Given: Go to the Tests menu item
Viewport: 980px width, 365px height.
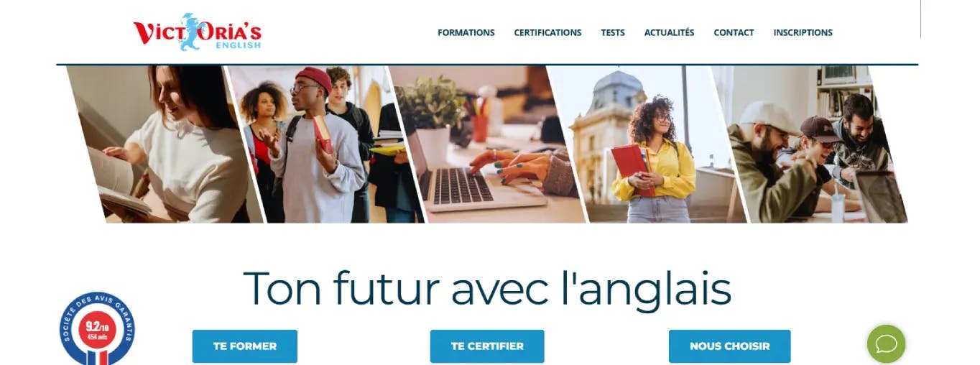Looking at the screenshot, I should (613, 32).
